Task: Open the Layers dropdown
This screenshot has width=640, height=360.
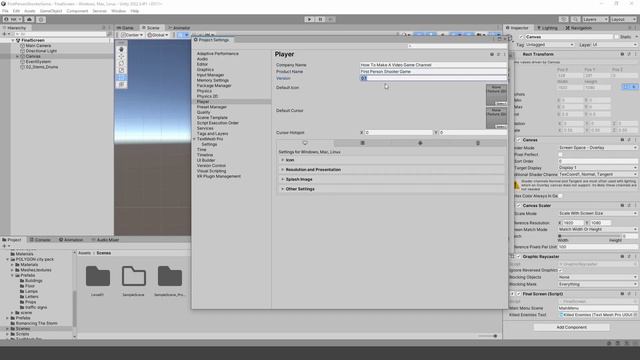Action: click(x=595, y=19)
